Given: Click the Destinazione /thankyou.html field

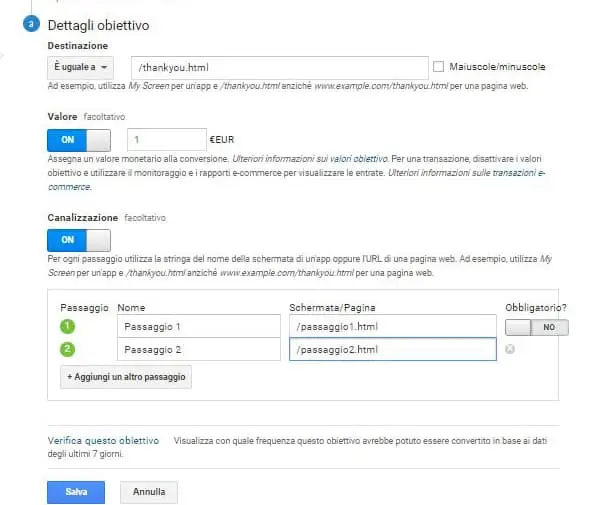Looking at the screenshot, I should click(279, 68).
